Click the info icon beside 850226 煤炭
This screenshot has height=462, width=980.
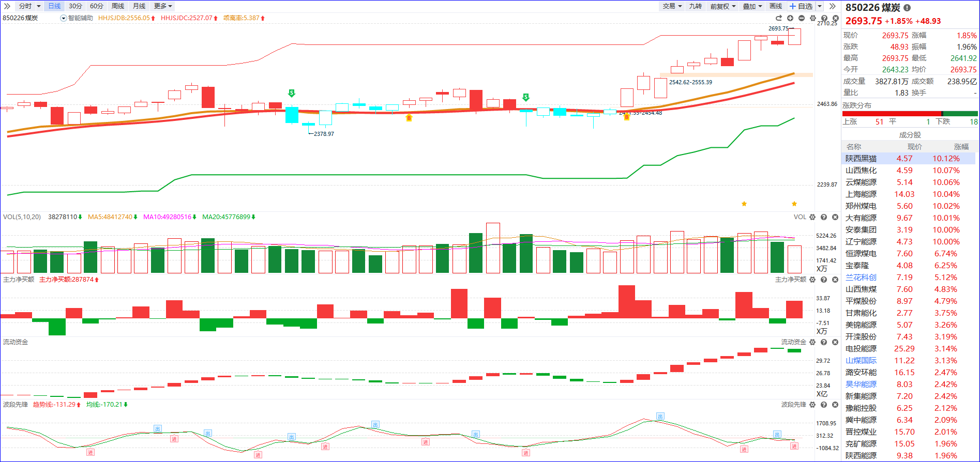[x=907, y=8]
